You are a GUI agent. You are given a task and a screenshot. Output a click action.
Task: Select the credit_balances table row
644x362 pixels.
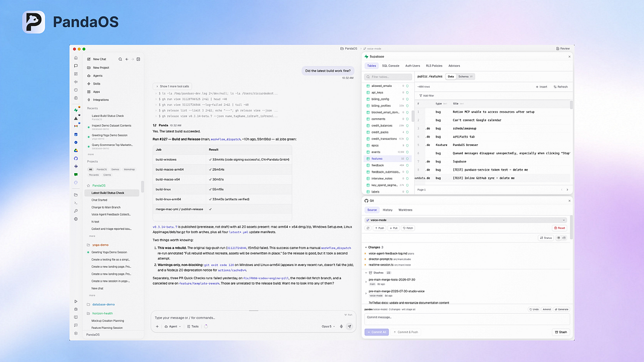click(x=387, y=125)
